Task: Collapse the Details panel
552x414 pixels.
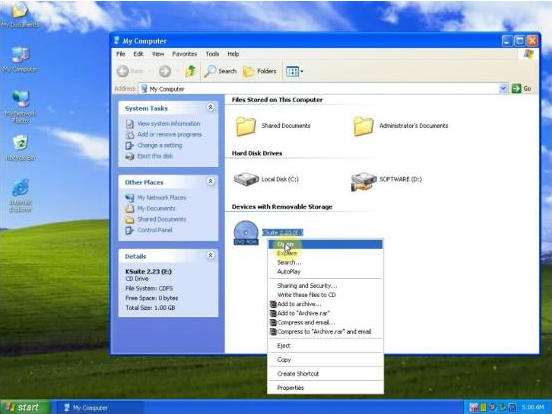Action: coord(211,255)
